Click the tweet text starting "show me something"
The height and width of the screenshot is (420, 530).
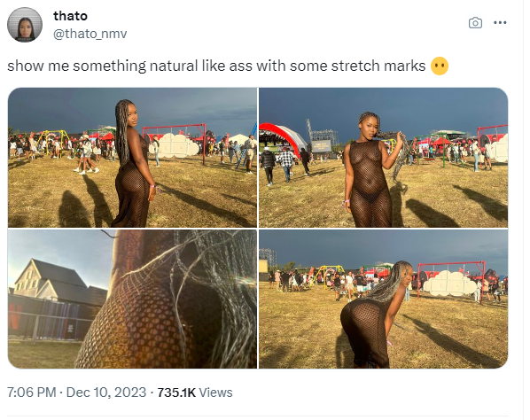pos(216,66)
